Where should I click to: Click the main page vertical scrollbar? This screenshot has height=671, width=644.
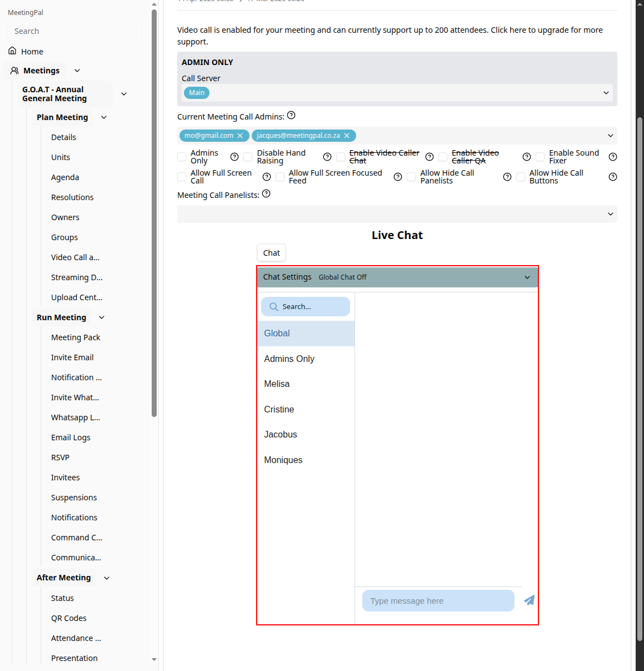click(x=640, y=378)
